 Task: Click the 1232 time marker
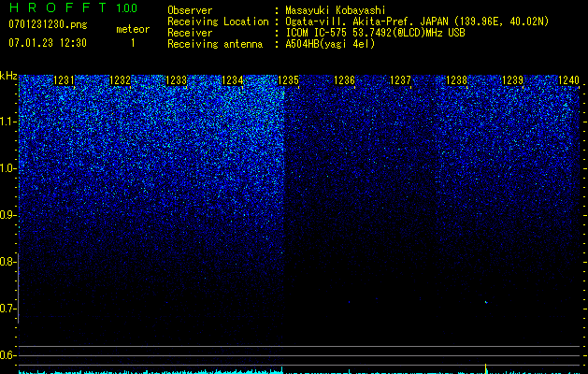(120, 80)
